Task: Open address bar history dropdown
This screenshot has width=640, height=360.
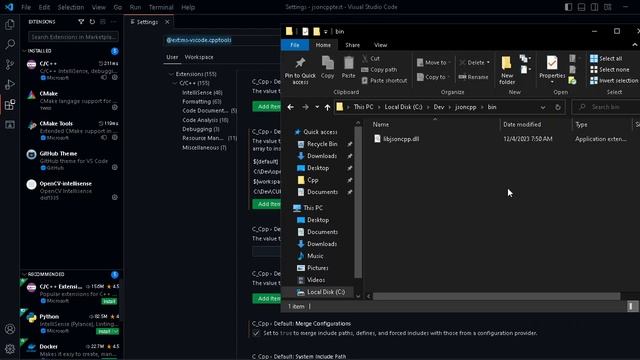Action: (543, 107)
